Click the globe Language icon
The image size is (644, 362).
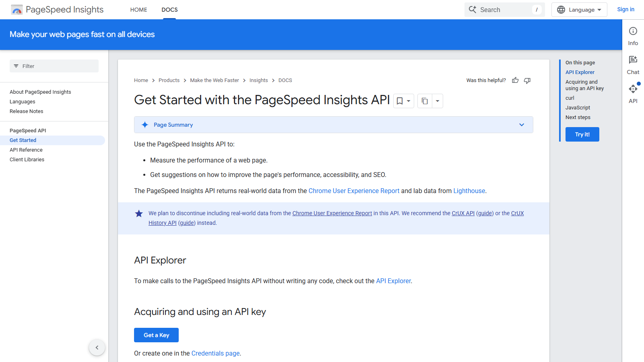pyautogui.click(x=561, y=10)
